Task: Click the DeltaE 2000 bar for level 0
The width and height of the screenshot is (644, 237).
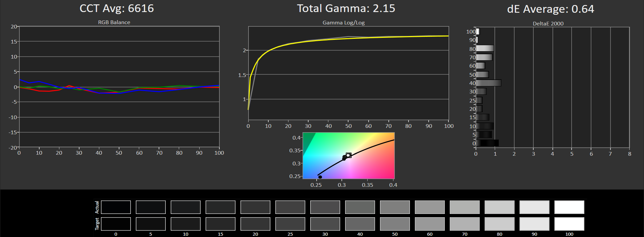Action: click(487, 143)
